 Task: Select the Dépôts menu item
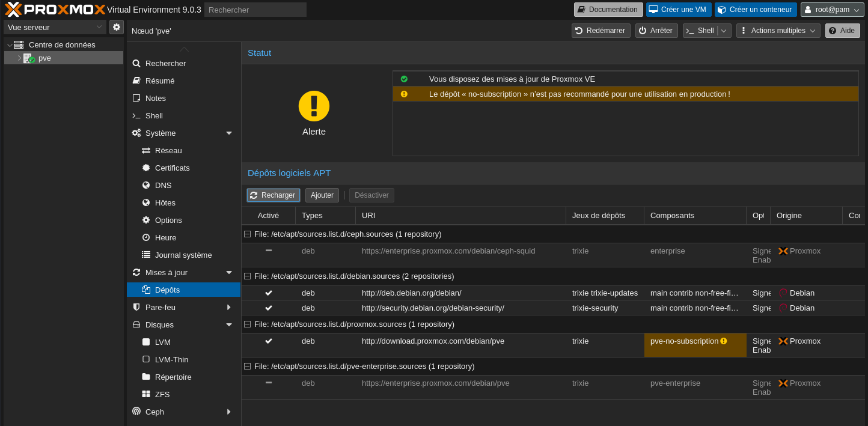tap(183, 290)
